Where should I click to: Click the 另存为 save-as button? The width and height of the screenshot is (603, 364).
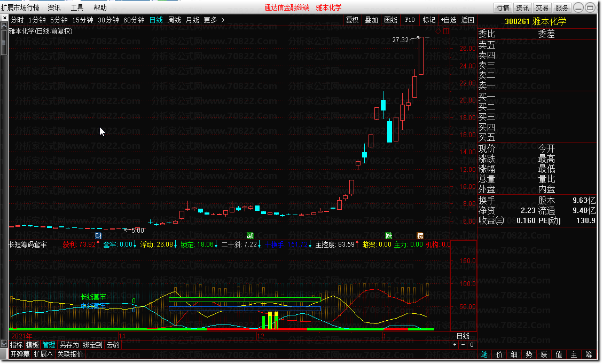[69, 345]
